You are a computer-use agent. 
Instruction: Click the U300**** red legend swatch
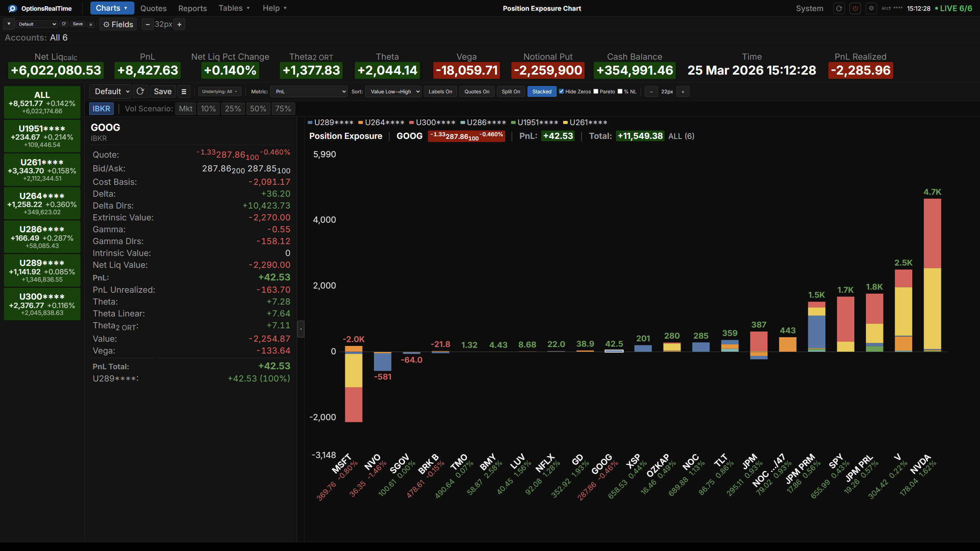click(412, 122)
